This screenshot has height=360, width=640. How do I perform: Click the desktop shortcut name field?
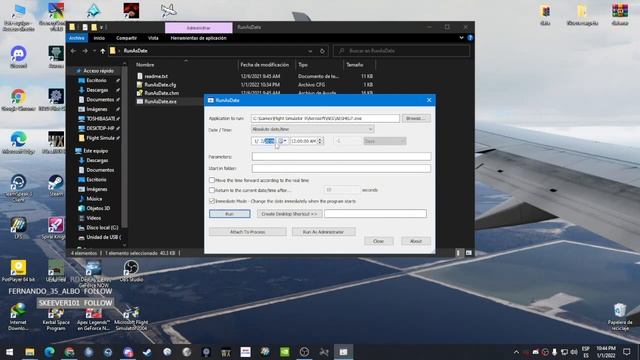click(x=376, y=214)
